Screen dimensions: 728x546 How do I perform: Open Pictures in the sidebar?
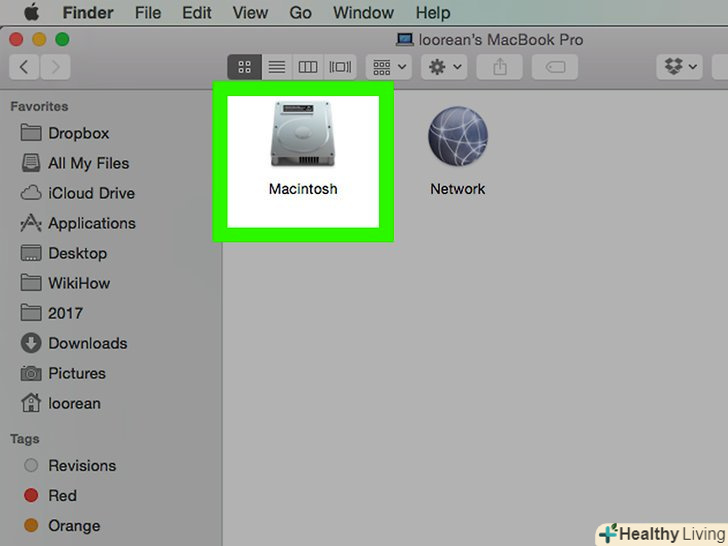(x=63, y=373)
